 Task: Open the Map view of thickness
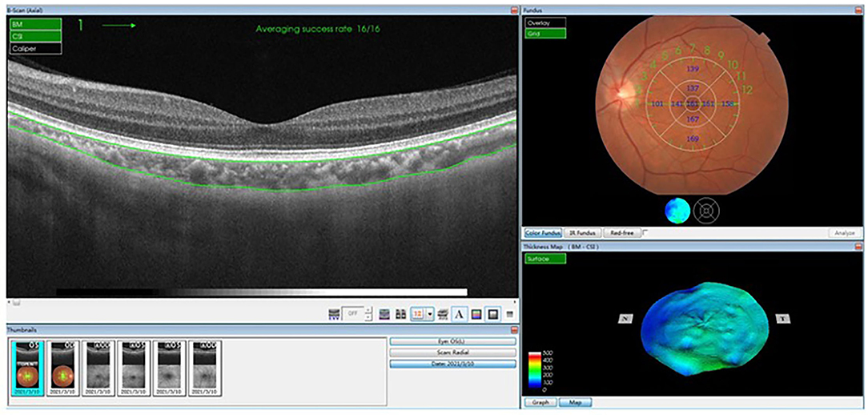click(x=575, y=402)
